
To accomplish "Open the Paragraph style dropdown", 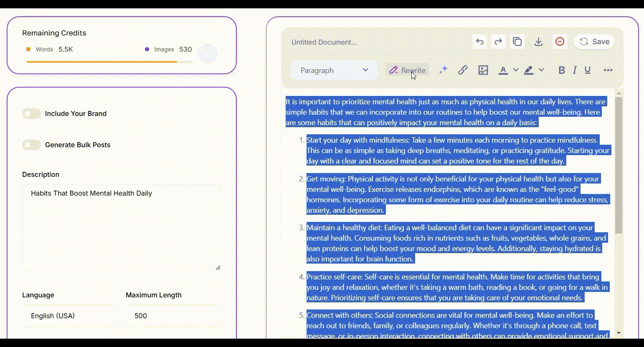I will pos(334,70).
